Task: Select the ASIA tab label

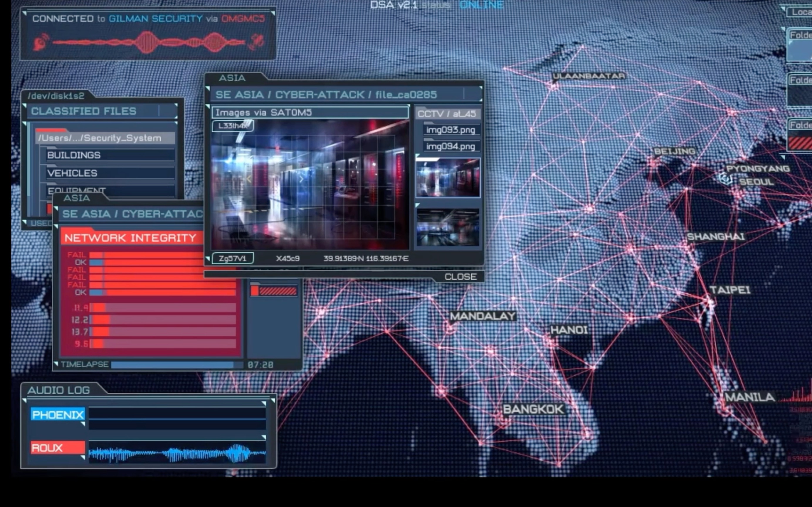Action: 231,78
